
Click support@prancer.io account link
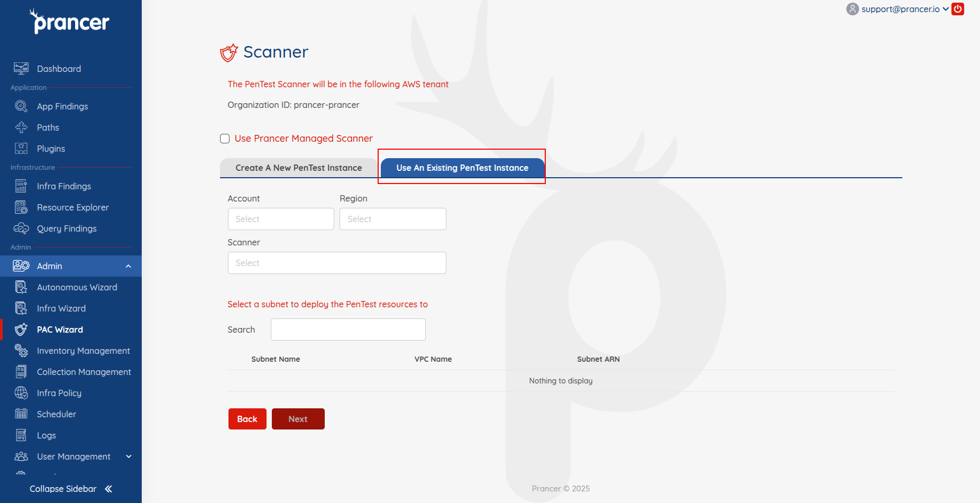tap(901, 9)
